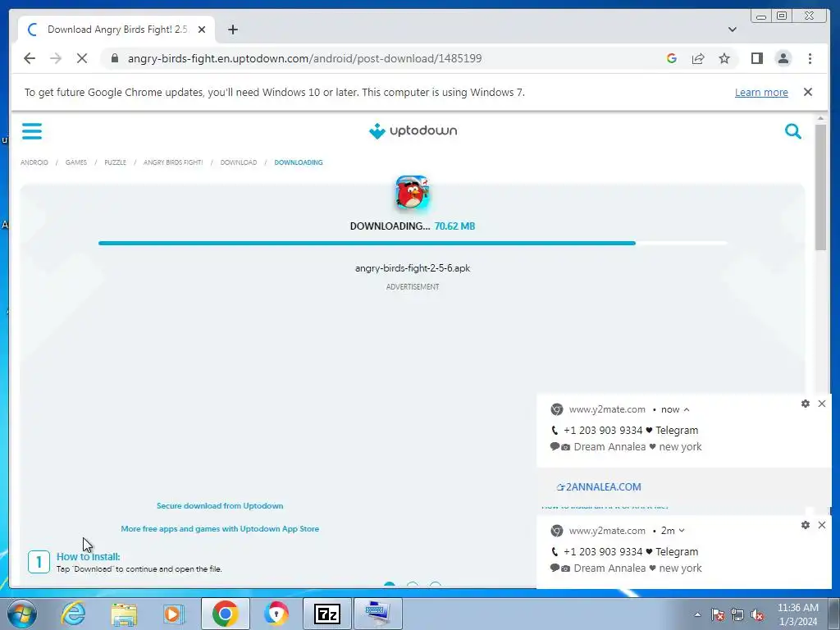Image resolution: width=840 pixels, height=630 pixels.
Task: Open the Uptodown hamburger menu
Action: (32, 130)
